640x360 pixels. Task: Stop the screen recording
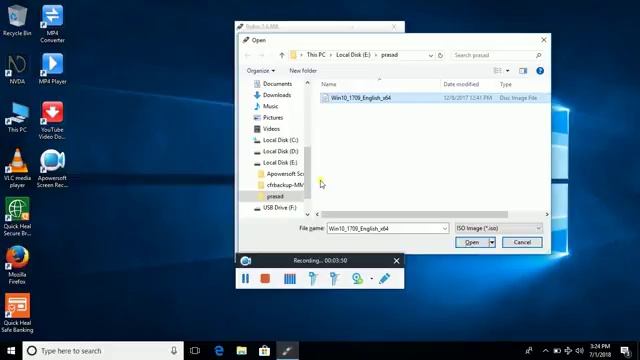tap(265, 278)
